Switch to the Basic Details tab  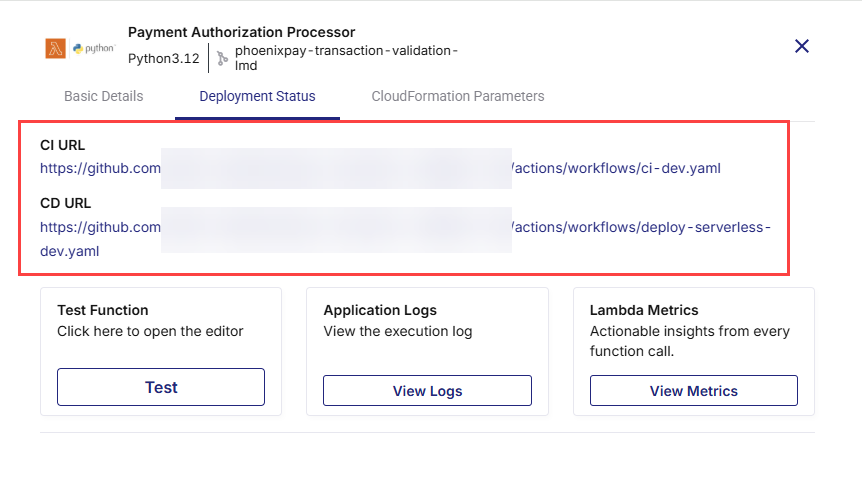point(103,96)
